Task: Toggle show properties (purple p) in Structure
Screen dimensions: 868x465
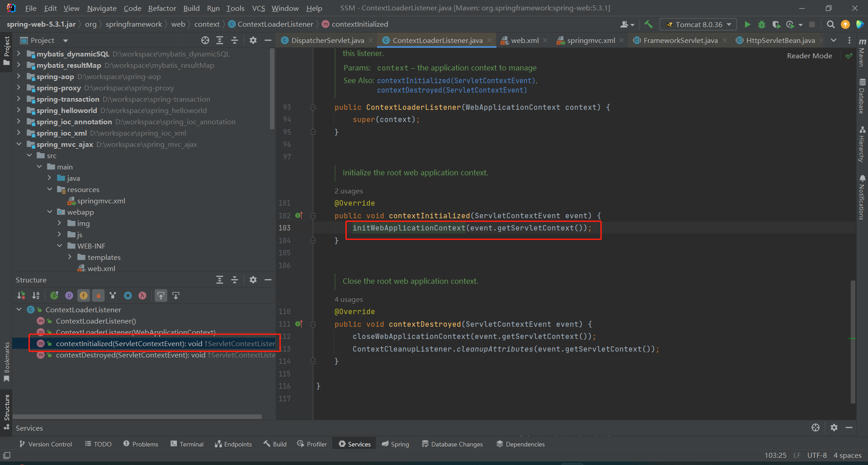Action: 69,296
